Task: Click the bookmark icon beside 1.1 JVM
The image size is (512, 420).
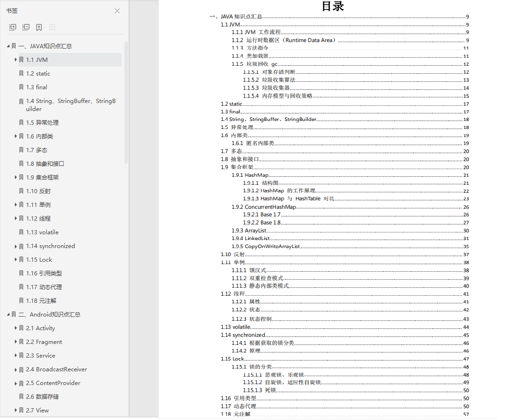Action: tap(21, 60)
